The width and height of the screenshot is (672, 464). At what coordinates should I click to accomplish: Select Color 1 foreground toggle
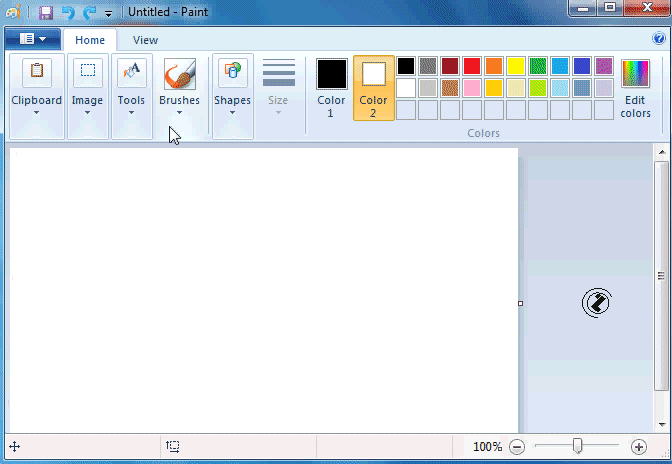click(331, 87)
